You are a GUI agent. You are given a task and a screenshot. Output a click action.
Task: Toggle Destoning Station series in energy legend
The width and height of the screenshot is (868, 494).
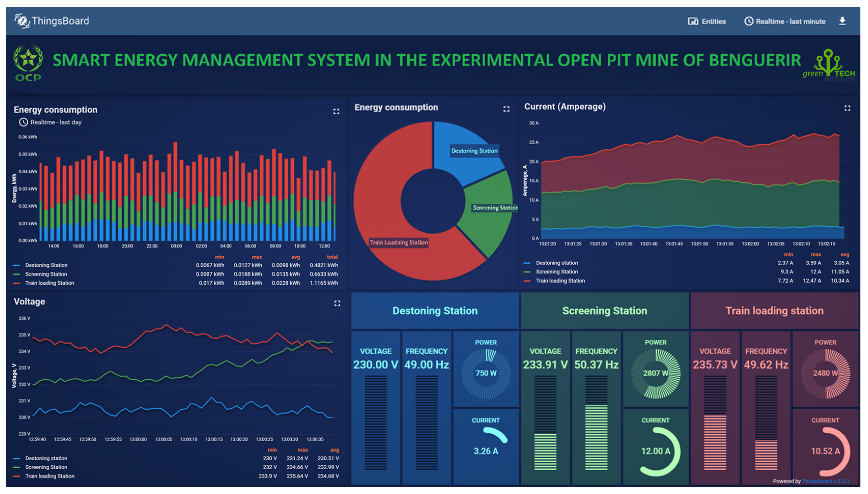[x=46, y=265]
